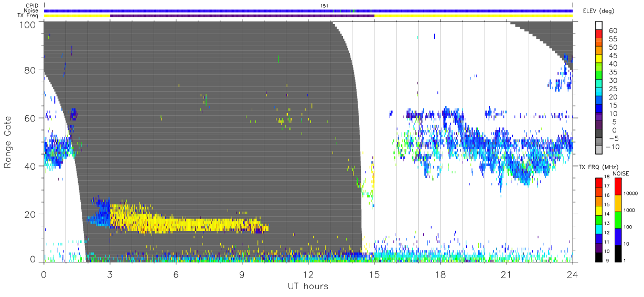Click the Range Gate tick labeled 20
Image resolution: width=644 pixels, height=297 pixels.
(30, 214)
